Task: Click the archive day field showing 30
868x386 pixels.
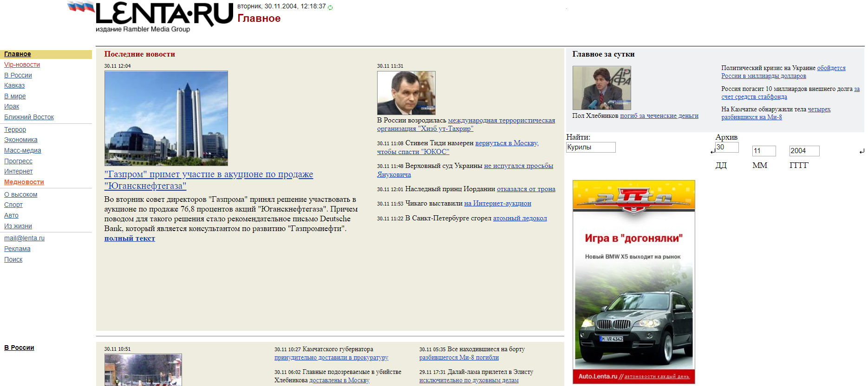Action: click(x=727, y=147)
